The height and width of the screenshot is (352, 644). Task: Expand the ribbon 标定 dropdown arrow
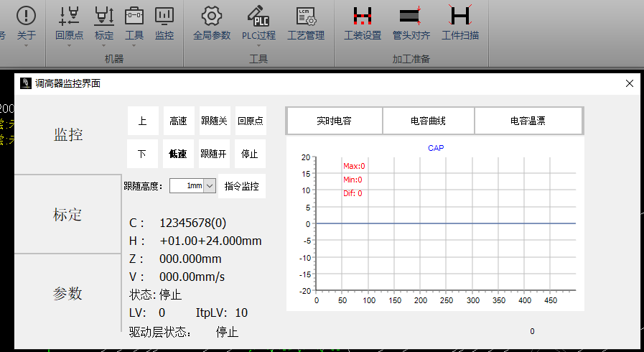pos(104,45)
